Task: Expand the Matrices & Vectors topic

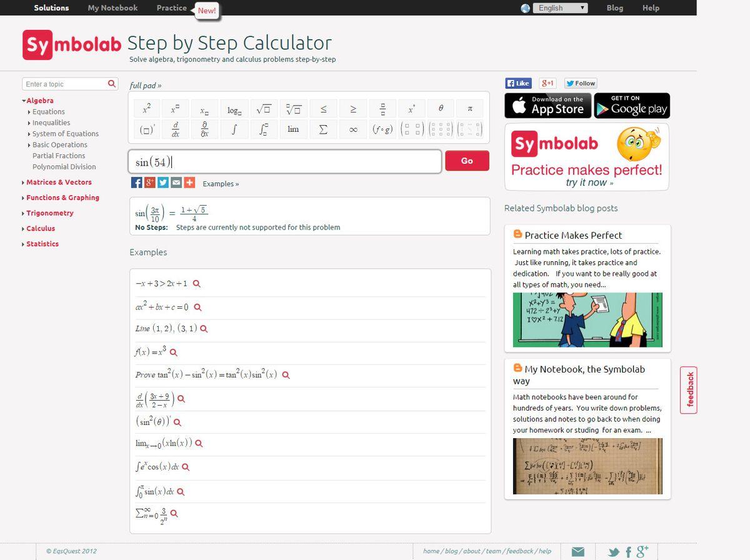Action: (59, 182)
